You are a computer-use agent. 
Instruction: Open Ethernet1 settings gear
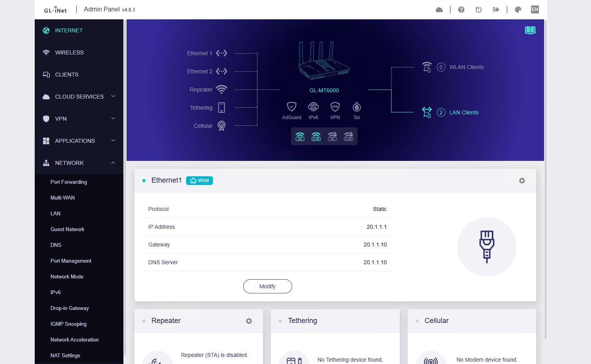point(522,181)
